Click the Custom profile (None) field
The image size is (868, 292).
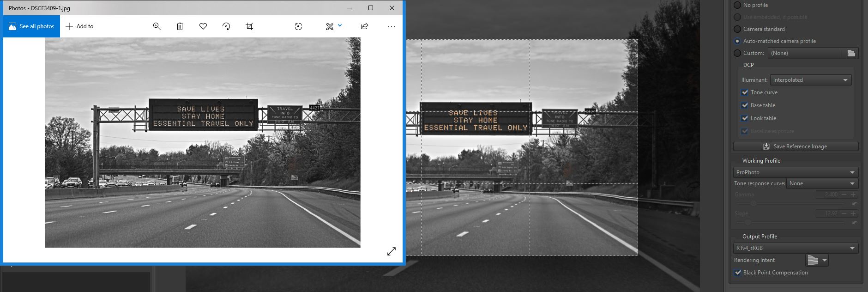click(806, 53)
